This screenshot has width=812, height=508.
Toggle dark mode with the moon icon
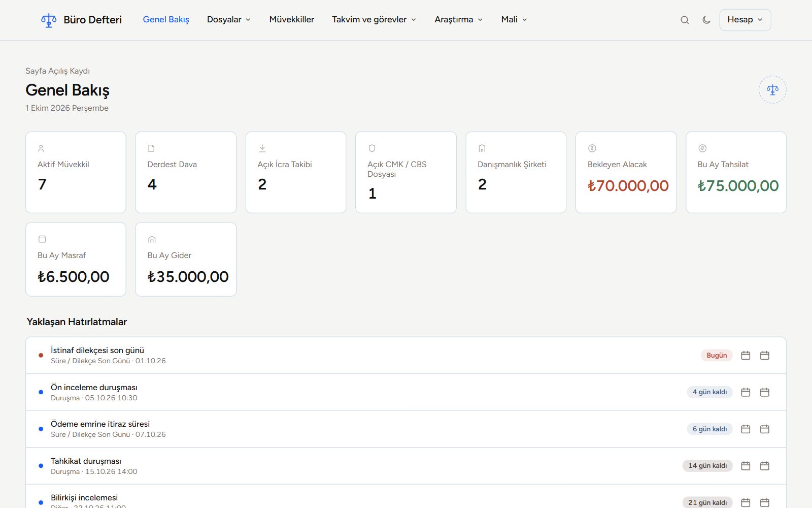706,20
